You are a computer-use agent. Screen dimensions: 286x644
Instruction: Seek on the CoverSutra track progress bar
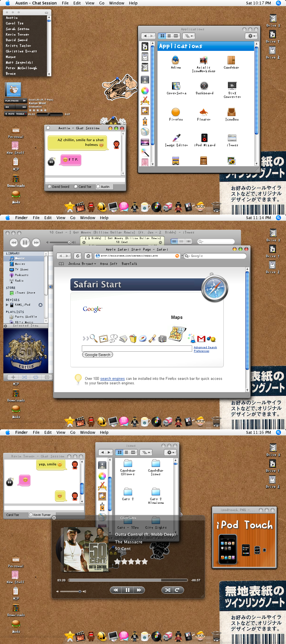(x=128, y=580)
